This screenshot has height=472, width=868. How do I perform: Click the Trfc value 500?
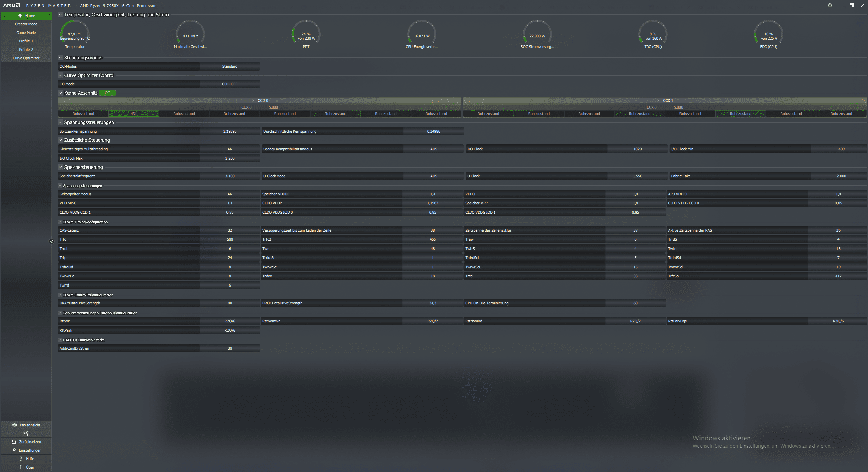tap(230, 239)
